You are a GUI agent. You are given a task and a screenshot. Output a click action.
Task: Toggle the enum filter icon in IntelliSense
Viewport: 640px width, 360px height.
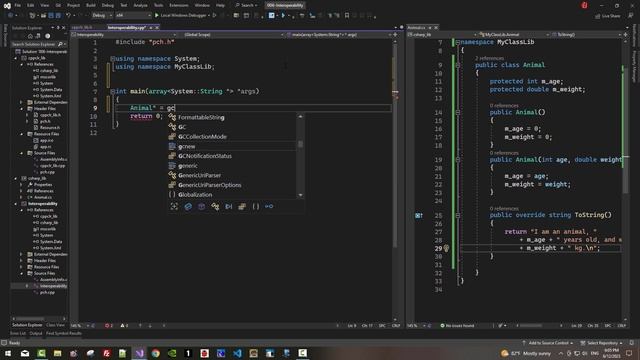click(x=242, y=207)
